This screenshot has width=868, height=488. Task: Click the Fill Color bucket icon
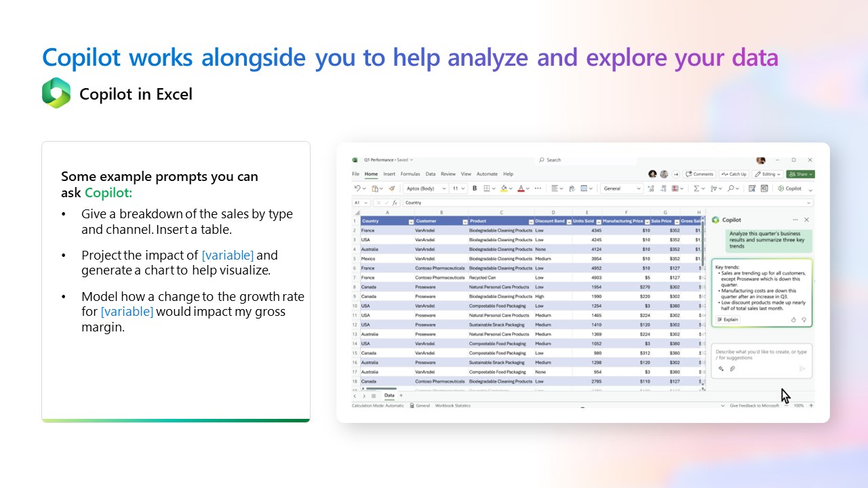tap(504, 188)
